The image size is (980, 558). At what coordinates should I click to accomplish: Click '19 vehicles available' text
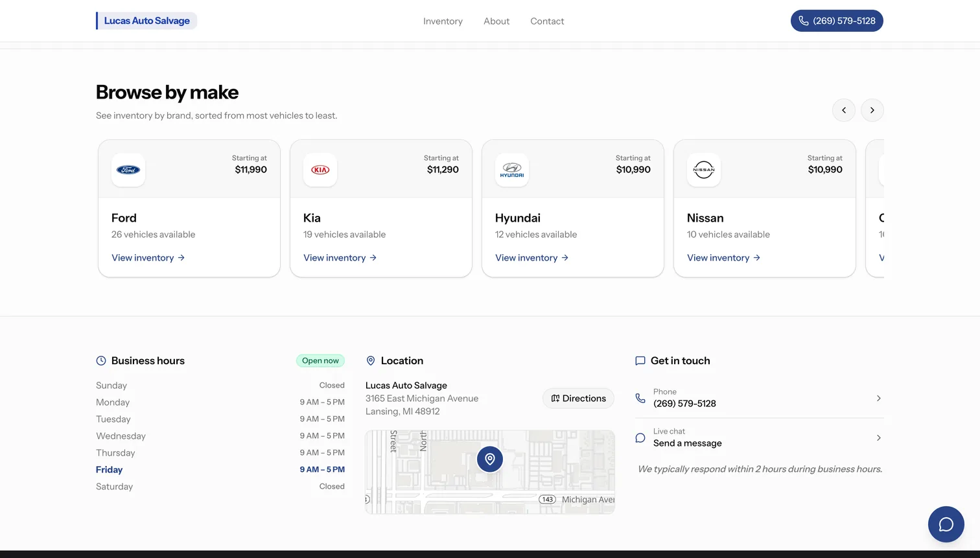(x=344, y=235)
